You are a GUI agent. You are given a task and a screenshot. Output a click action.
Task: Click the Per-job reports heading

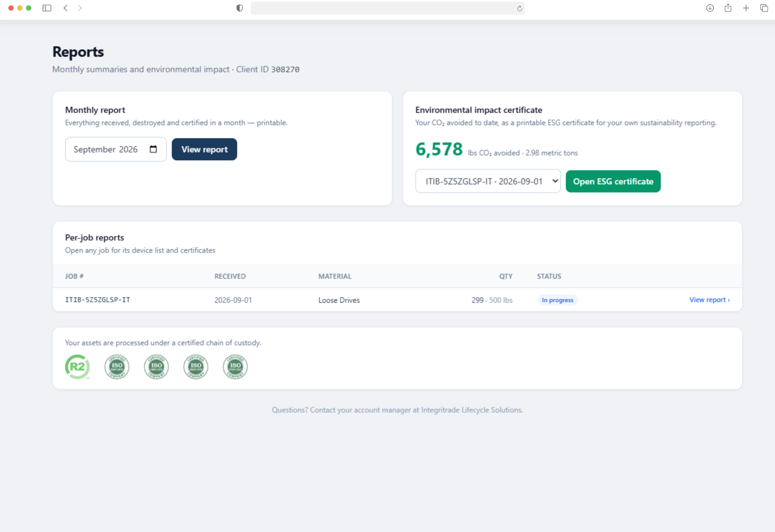[x=95, y=237]
